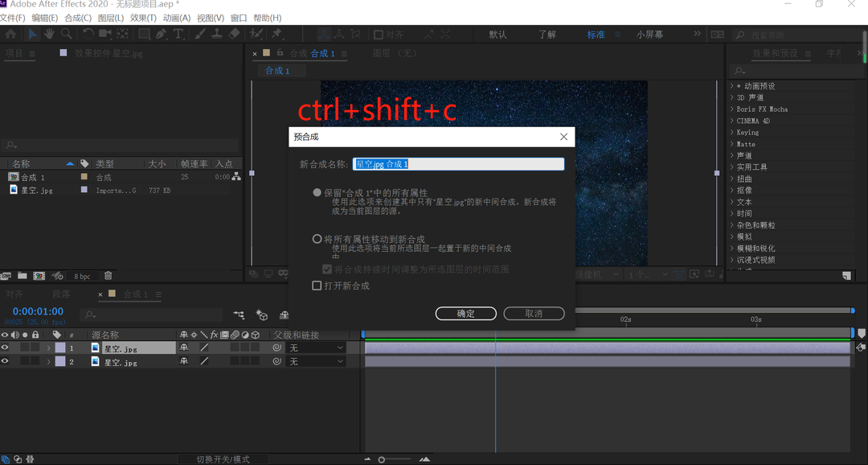Select the Hand tool in the toolbar
The width and height of the screenshot is (868, 465).
coord(49,34)
